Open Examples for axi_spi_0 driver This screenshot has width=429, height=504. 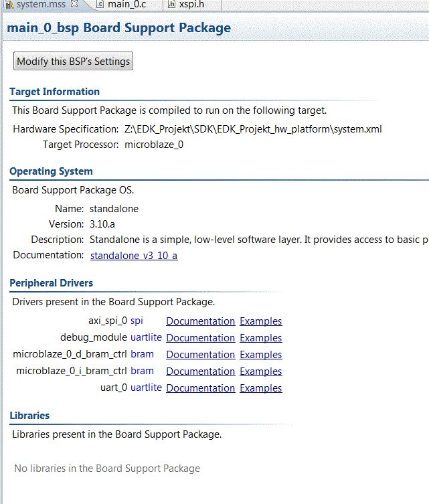pyautogui.click(x=260, y=321)
